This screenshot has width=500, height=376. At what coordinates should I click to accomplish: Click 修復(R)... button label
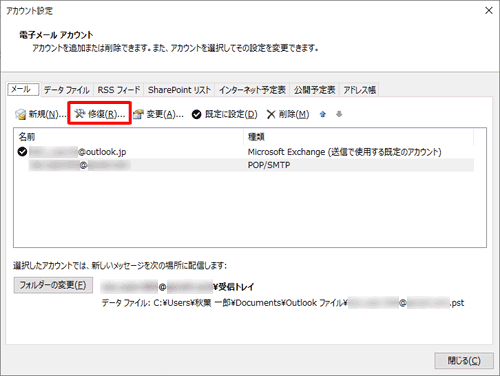(107, 114)
